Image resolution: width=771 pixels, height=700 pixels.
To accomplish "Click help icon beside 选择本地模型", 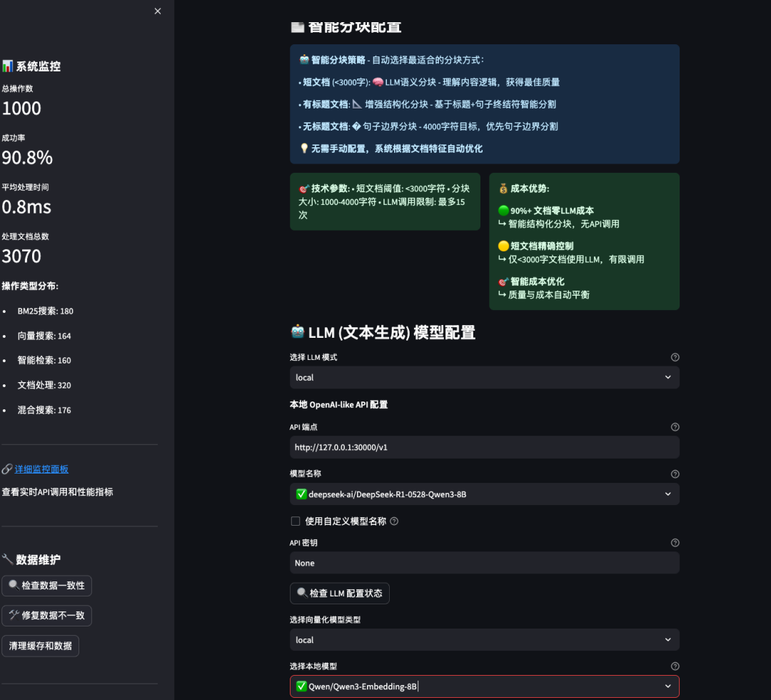I will (x=675, y=665).
